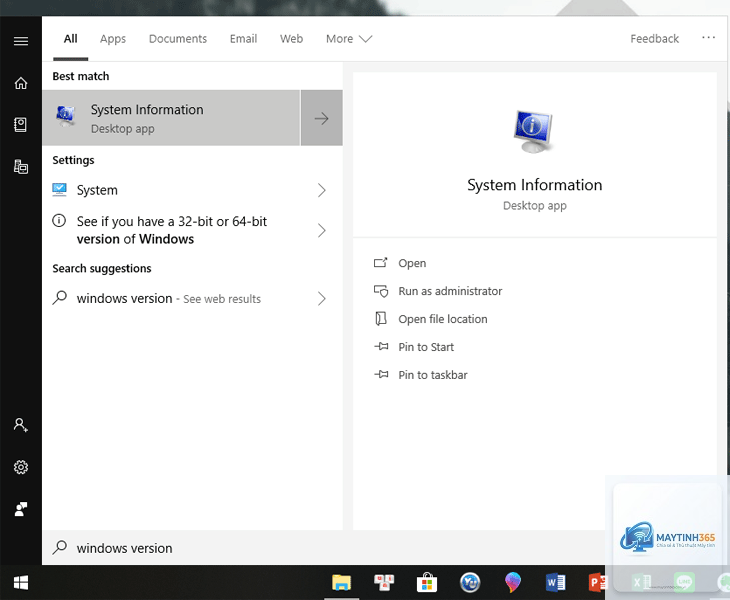Open the three-dot options menu
Image resolution: width=730 pixels, height=600 pixels.
[x=708, y=37]
